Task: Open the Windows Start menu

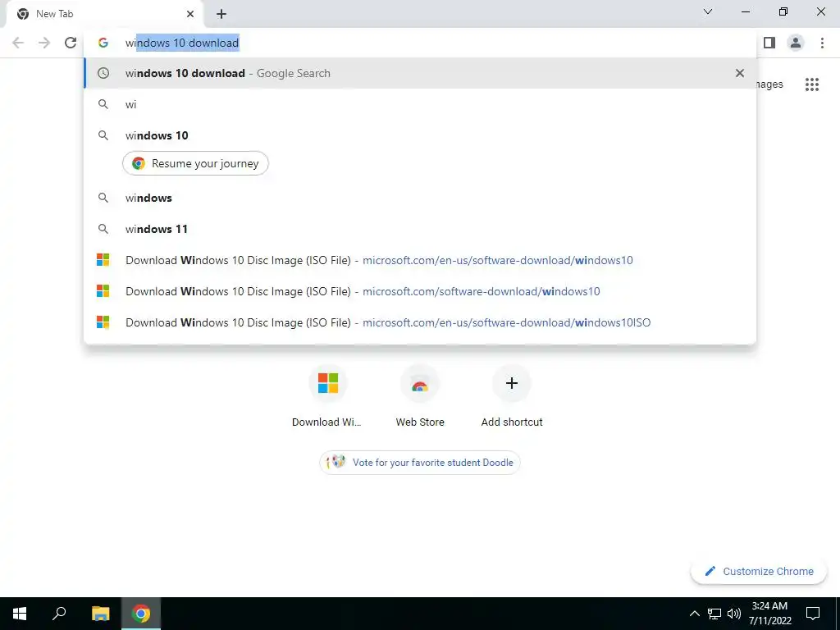Action: click(20, 614)
